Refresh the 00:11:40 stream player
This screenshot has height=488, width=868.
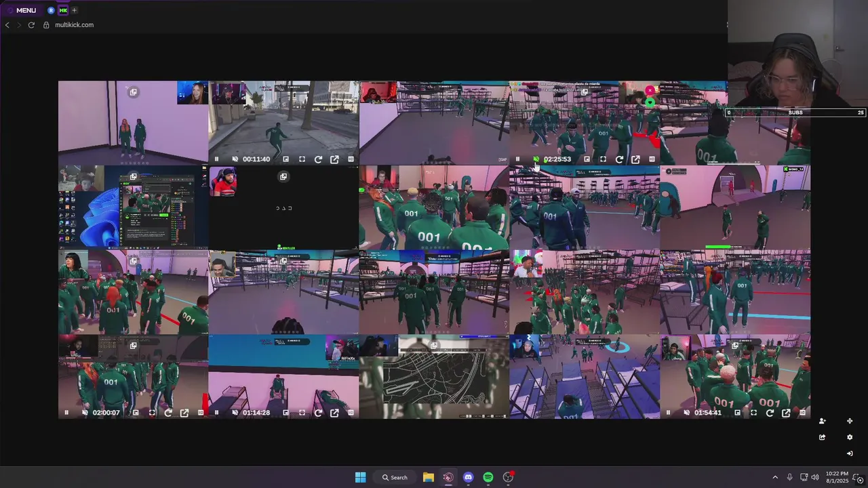318,159
